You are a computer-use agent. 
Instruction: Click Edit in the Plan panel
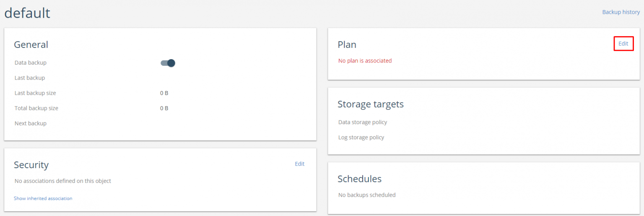623,44
